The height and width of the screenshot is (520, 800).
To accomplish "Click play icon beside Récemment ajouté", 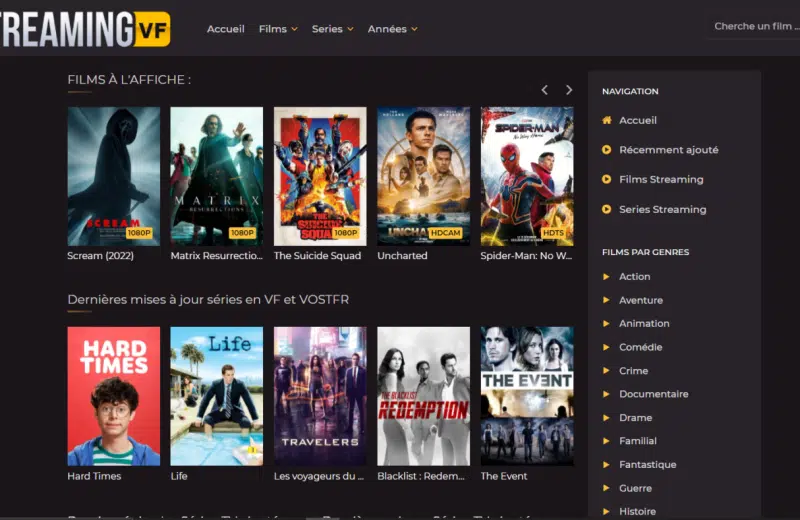I will click(607, 150).
